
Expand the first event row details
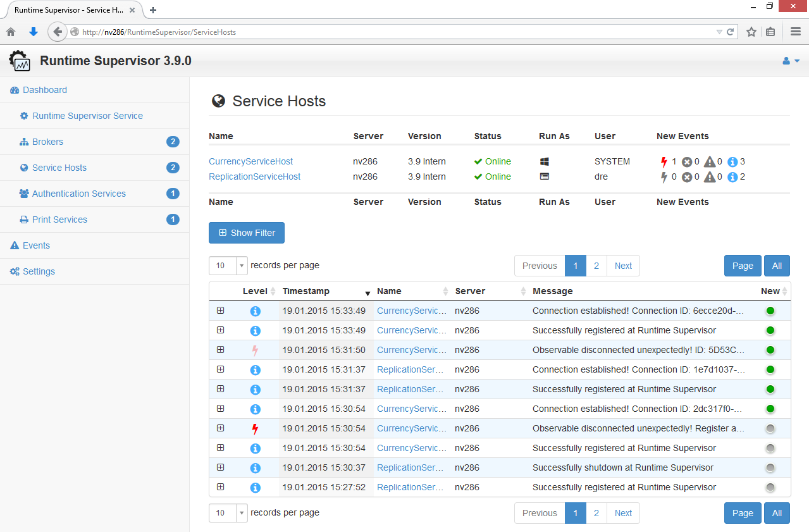pyautogui.click(x=221, y=311)
